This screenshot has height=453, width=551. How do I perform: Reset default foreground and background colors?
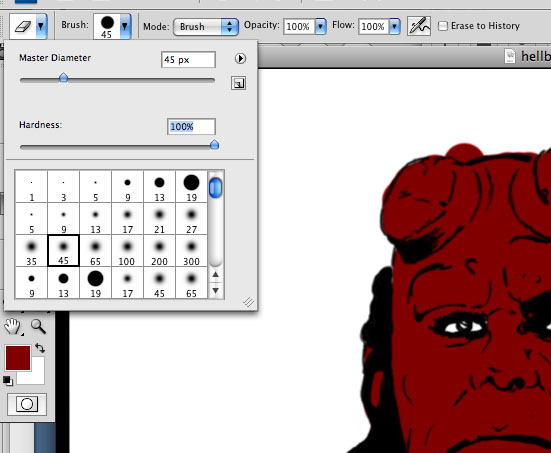point(7,380)
